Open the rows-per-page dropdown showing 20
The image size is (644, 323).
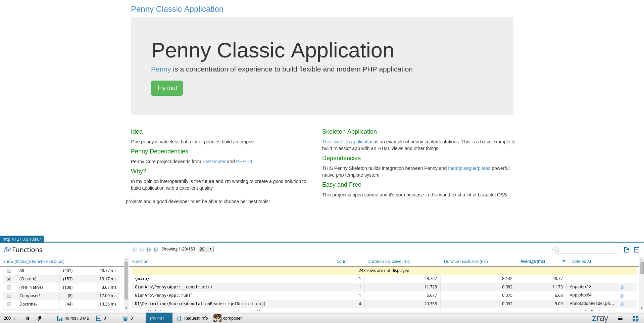point(206,249)
